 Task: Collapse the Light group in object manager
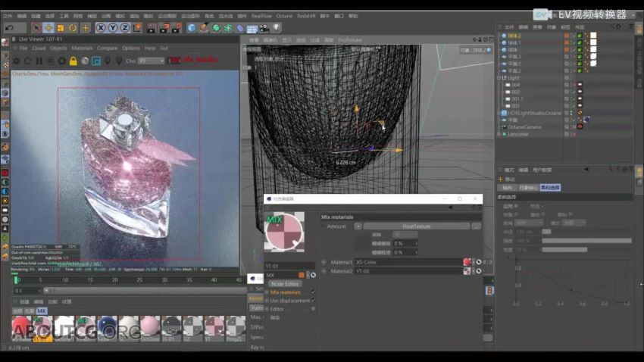tap(499, 77)
